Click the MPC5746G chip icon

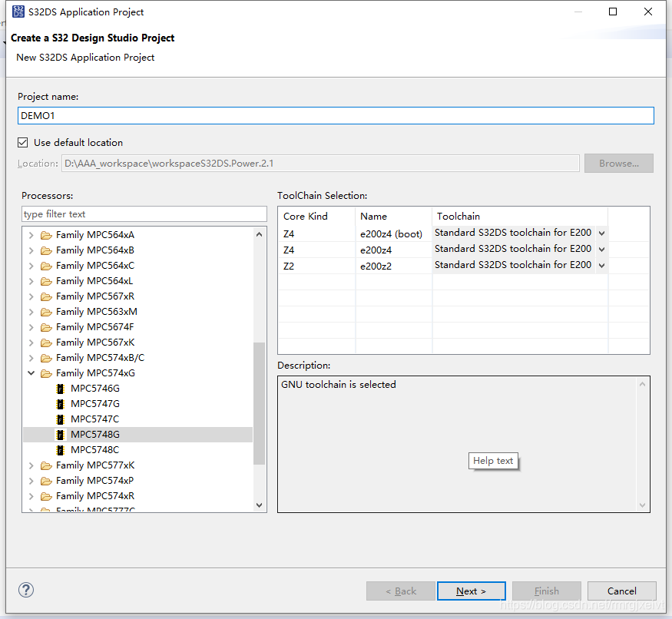[x=61, y=389]
